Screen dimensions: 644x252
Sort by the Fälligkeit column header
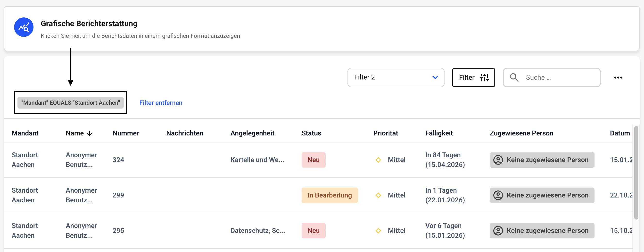(439, 133)
